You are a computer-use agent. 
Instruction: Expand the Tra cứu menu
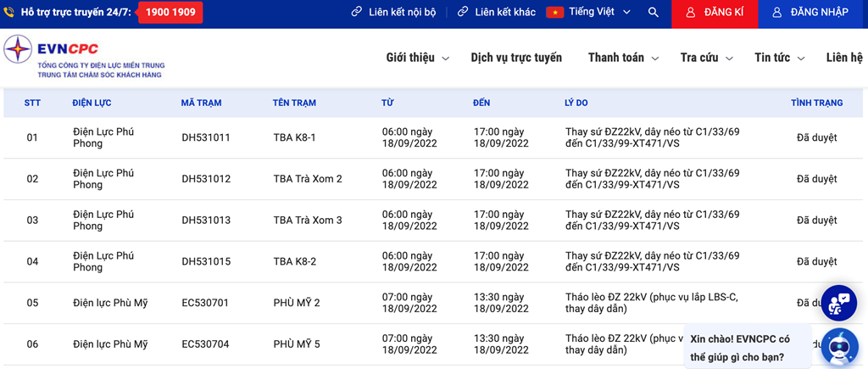tap(707, 58)
